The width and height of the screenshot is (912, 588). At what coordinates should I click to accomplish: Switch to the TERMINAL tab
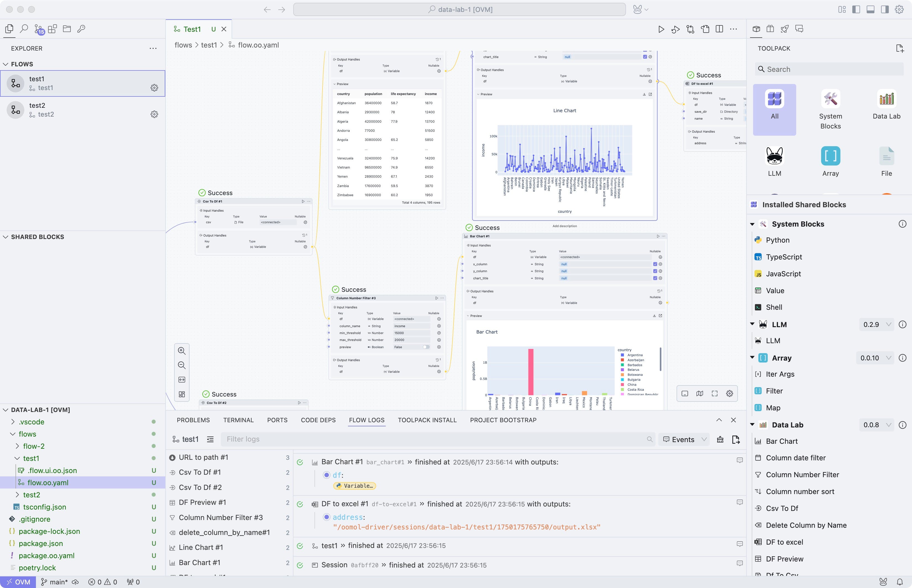tap(238, 420)
